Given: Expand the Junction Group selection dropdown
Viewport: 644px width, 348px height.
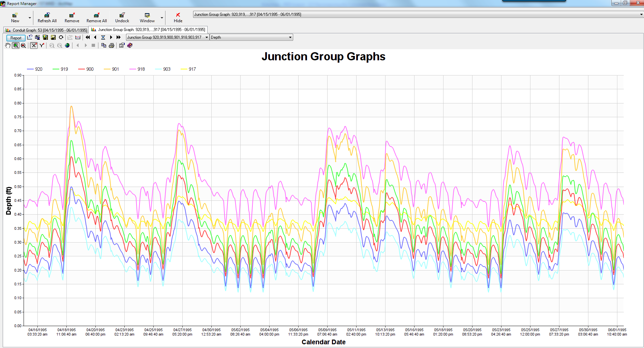Looking at the screenshot, I should pyautogui.click(x=207, y=37).
